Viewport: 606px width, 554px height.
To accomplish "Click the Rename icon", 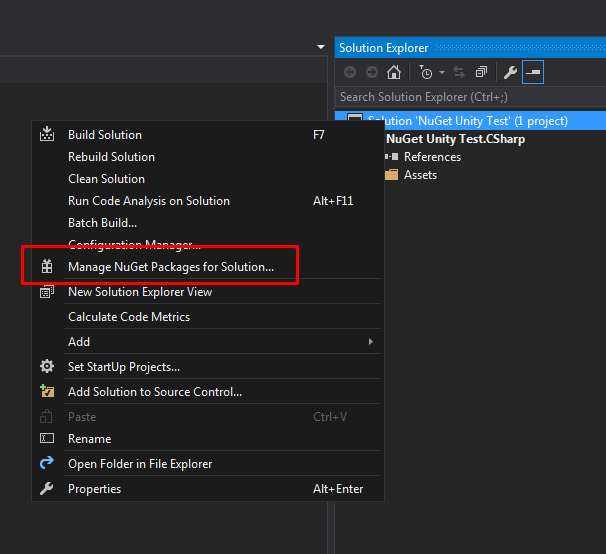I will coord(47,438).
